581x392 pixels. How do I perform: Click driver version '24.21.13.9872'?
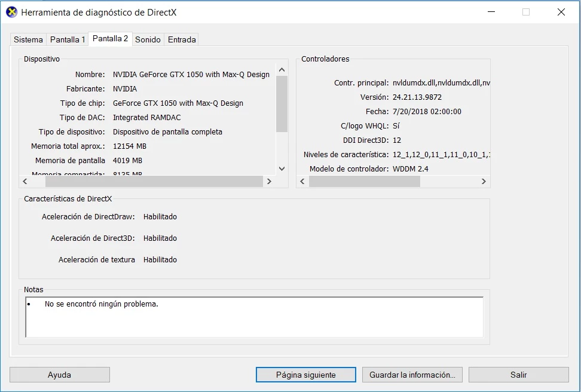pos(417,97)
